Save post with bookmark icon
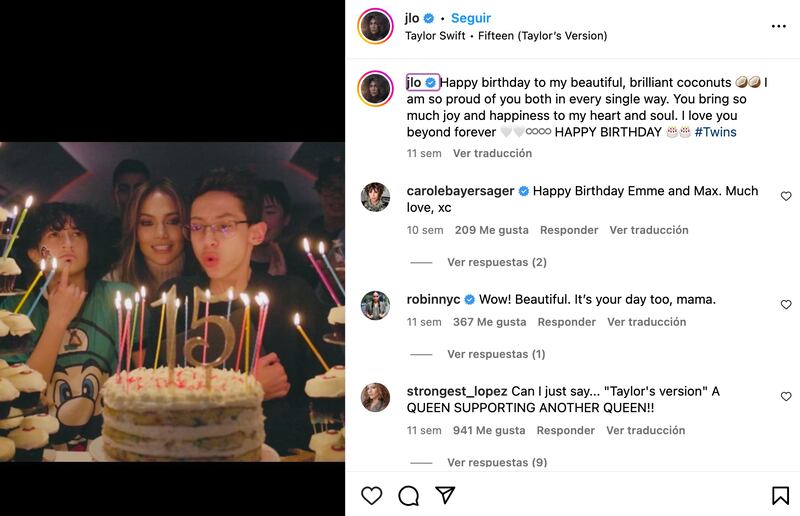 [x=780, y=495]
